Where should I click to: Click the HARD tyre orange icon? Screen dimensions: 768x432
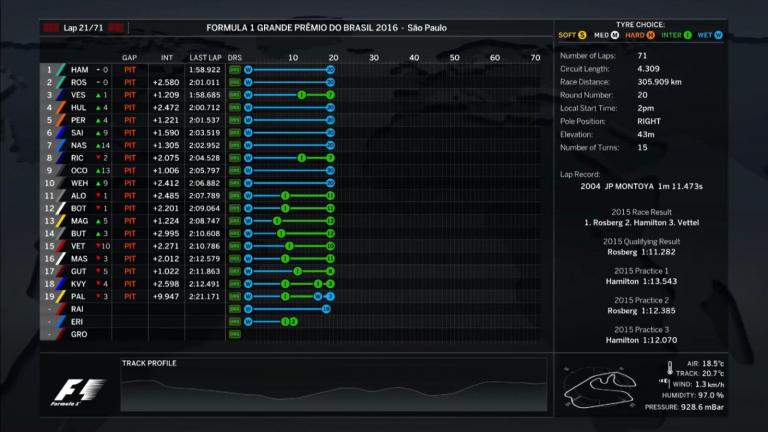coord(652,35)
